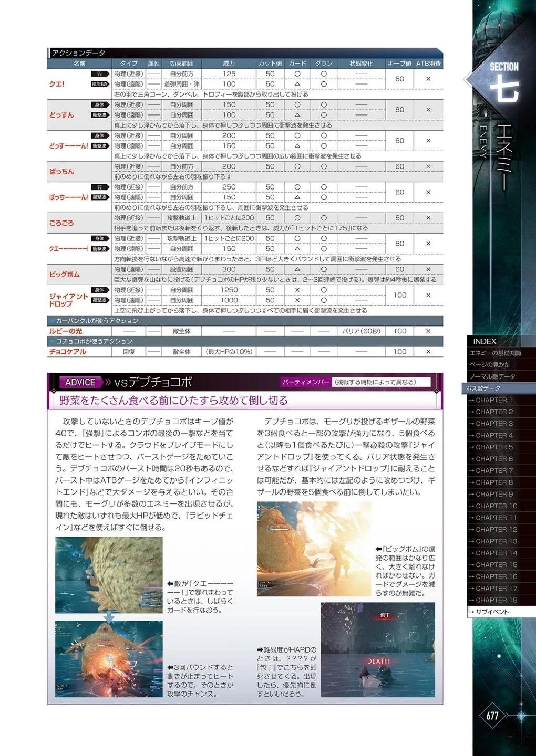The width and height of the screenshot is (536, 756).
Task: Select CHAPTER 12 index entry
Action: click(496, 530)
